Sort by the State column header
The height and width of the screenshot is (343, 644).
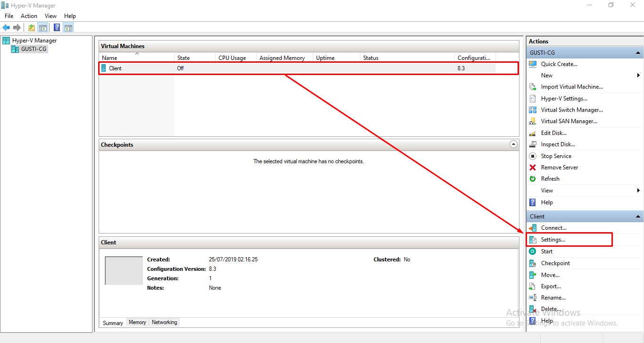pos(195,58)
